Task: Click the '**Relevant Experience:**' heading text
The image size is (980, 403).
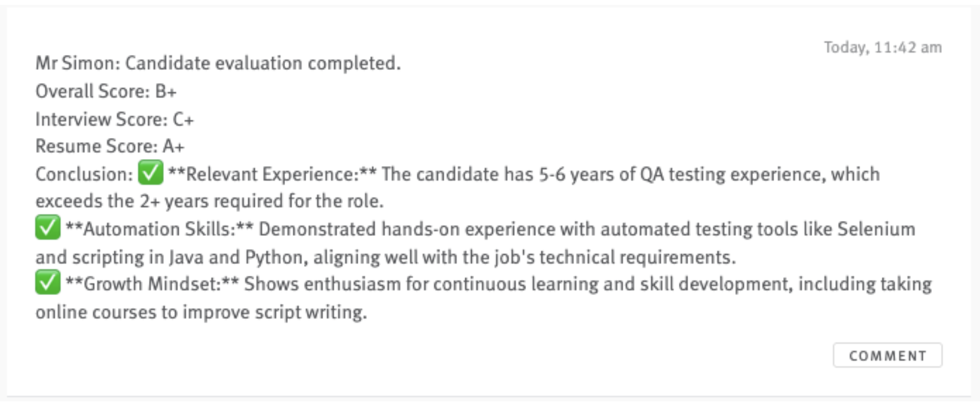Action: click(272, 174)
